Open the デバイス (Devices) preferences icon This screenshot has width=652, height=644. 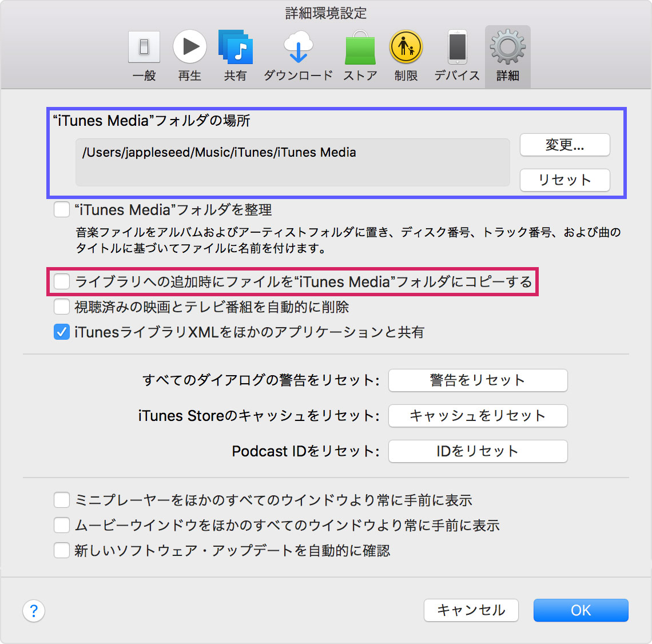tap(456, 47)
